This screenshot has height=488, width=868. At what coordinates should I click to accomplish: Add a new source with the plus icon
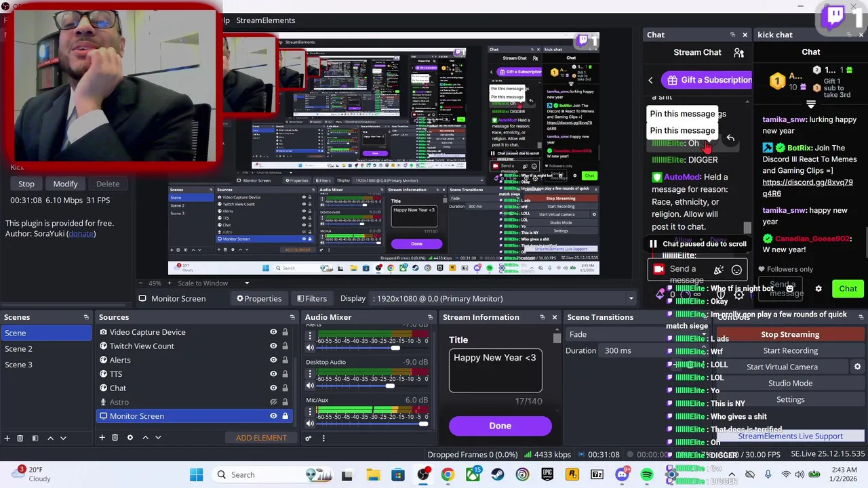102,438
